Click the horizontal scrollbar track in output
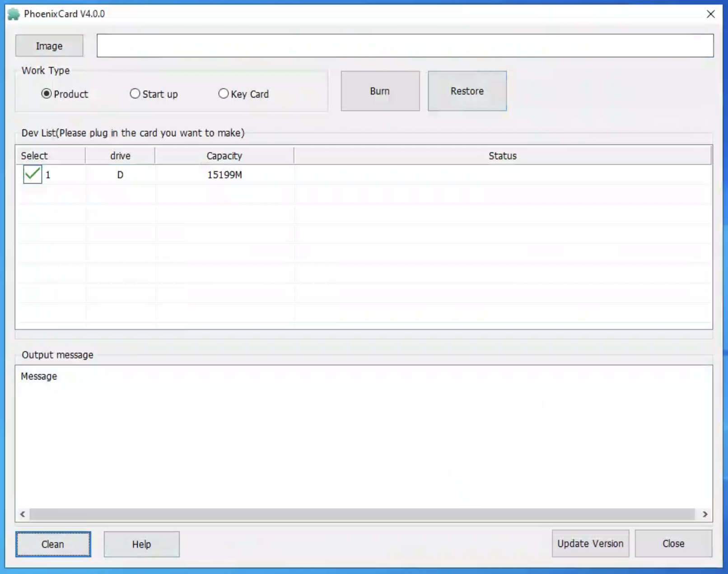Image resolution: width=728 pixels, height=574 pixels. click(x=361, y=514)
